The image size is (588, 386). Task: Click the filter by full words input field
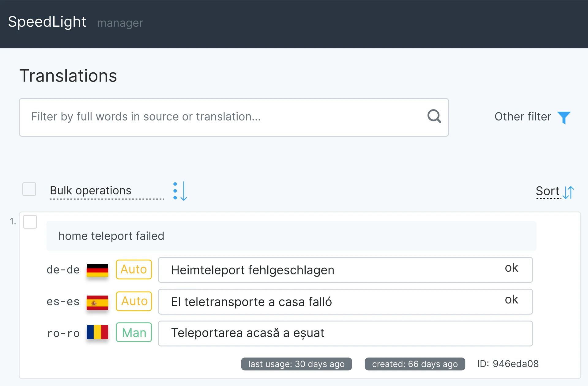(x=214, y=117)
